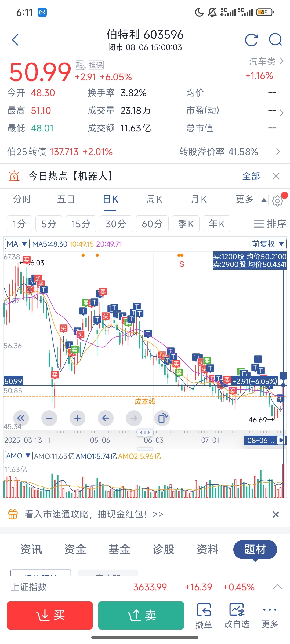Rotate chart to landscape icon
The image size is (290, 644).
[162, 418]
